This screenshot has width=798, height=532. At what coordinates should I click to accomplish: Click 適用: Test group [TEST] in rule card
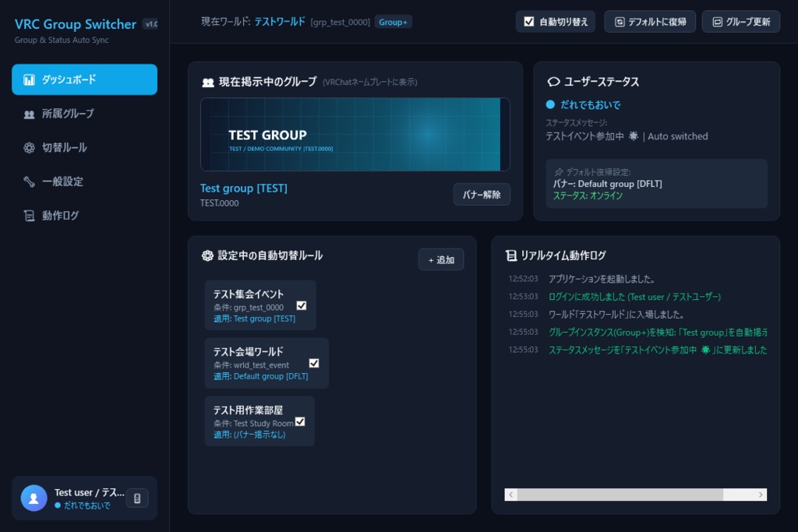255,319
